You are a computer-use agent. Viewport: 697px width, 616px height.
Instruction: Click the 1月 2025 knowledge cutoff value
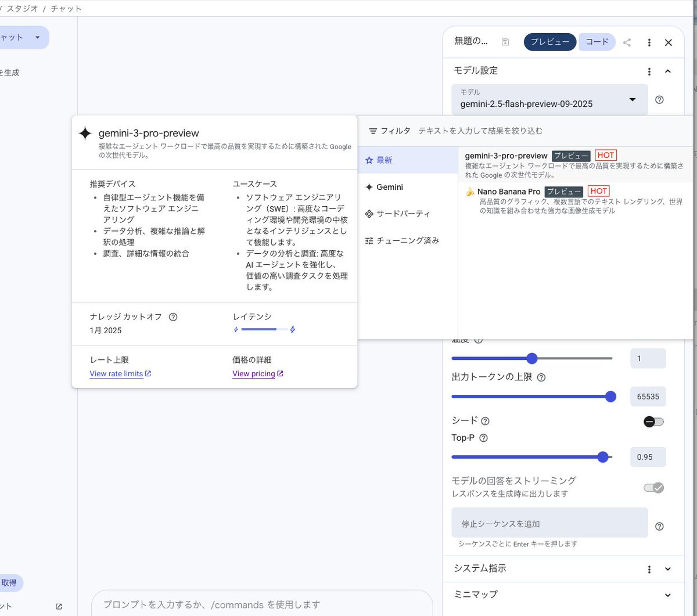106,330
